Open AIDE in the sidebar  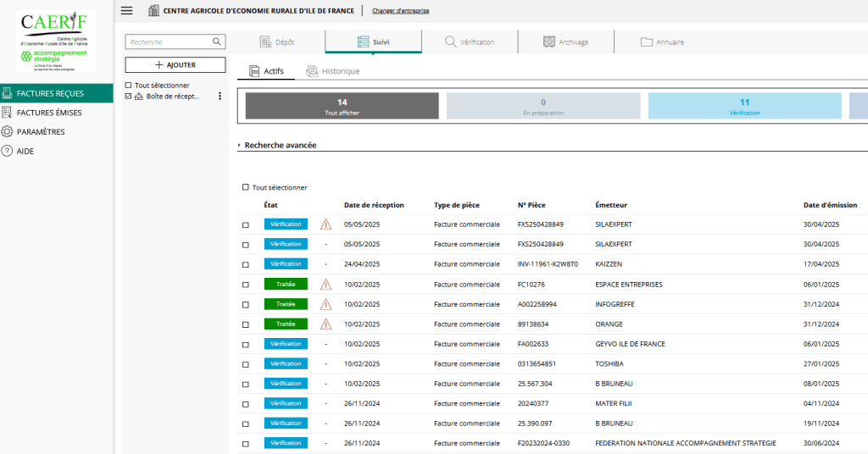point(57,151)
